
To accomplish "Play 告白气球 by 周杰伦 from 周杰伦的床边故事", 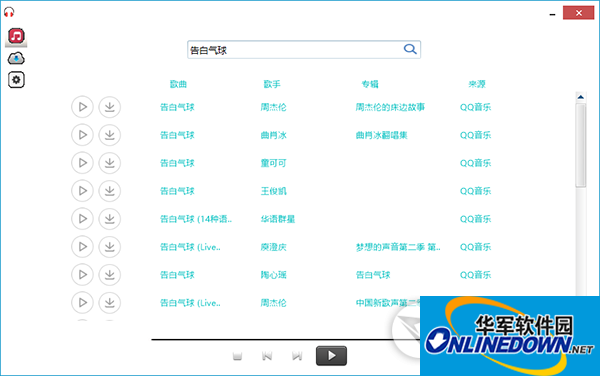I will (82, 107).
